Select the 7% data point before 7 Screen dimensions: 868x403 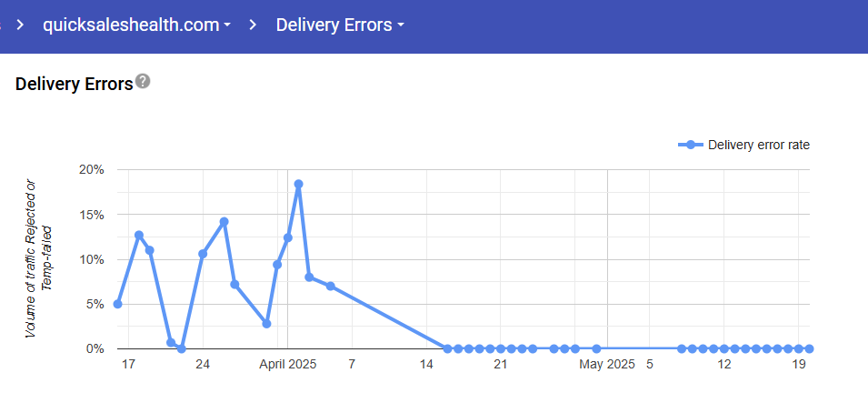330,286
